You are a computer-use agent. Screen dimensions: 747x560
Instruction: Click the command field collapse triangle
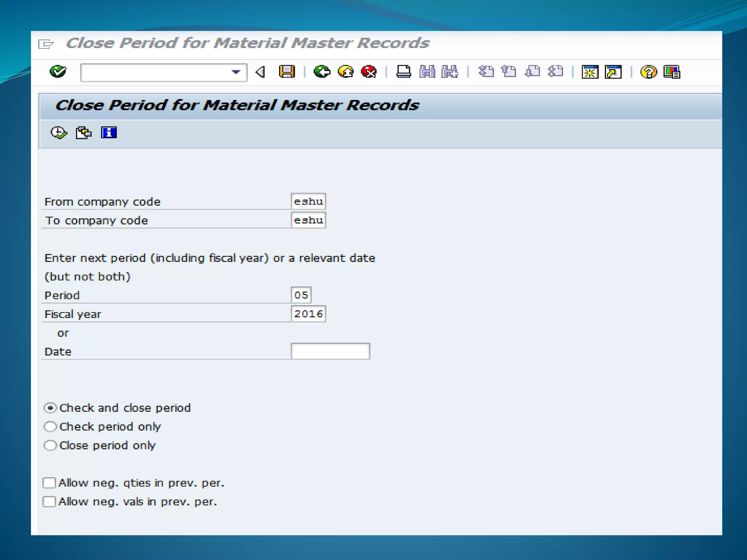[260, 72]
